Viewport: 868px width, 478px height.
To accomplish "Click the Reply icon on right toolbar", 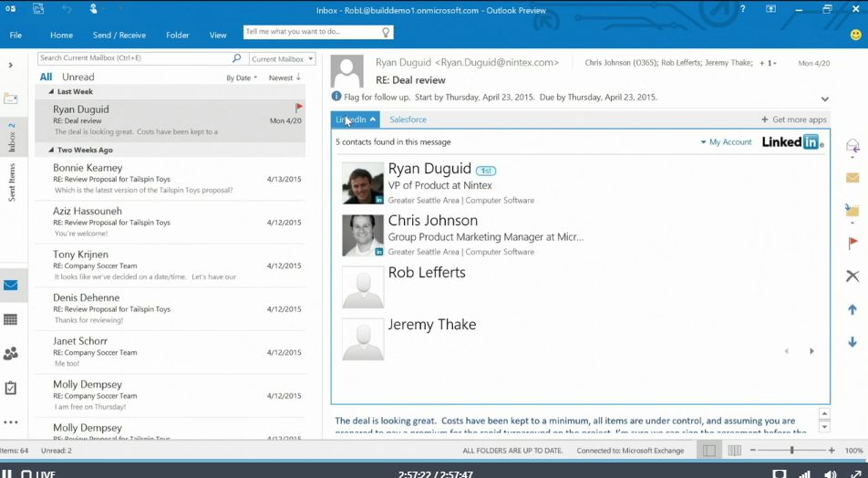I will pos(852,146).
